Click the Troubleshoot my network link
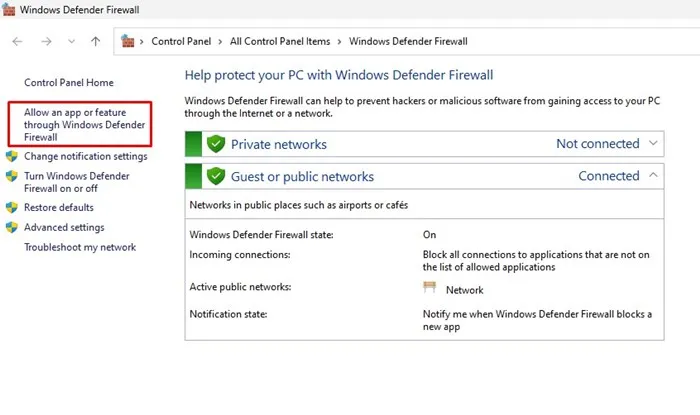The height and width of the screenshot is (415, 700). pos(80,247)
